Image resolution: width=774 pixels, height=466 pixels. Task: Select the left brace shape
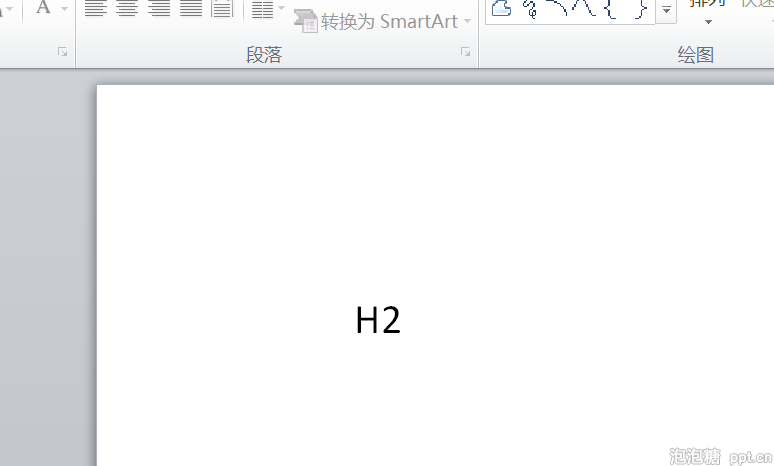(611, 8)
